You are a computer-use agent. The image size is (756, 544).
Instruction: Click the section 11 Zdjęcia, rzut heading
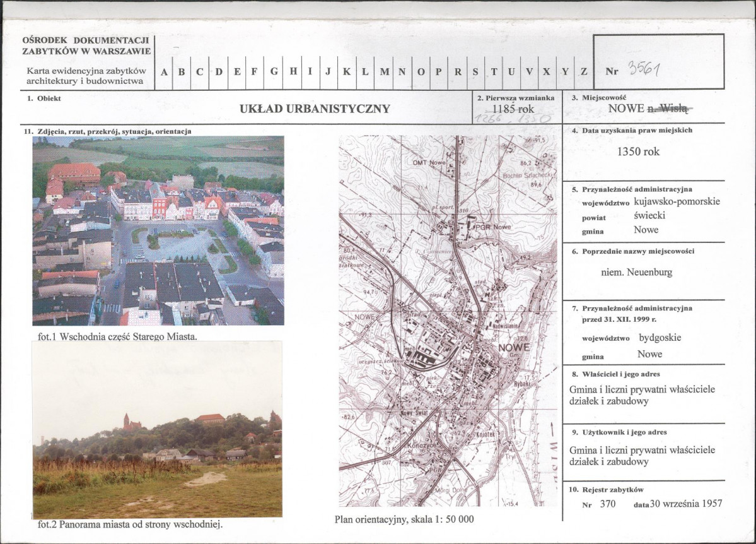point(107,131)
